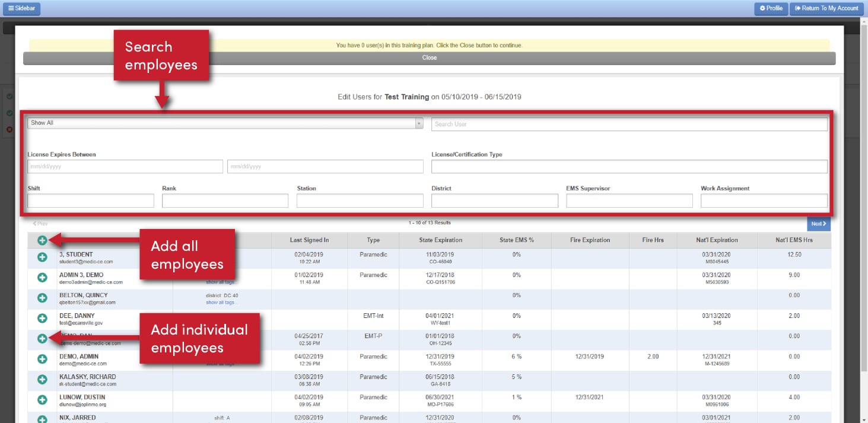Add KALASKY, RICHARD to the plan
The image size is (868, 423).
[42, 380]
